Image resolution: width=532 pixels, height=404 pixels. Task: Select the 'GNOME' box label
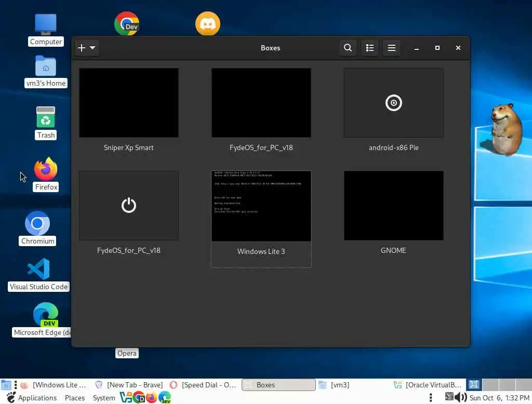[393, 250]
